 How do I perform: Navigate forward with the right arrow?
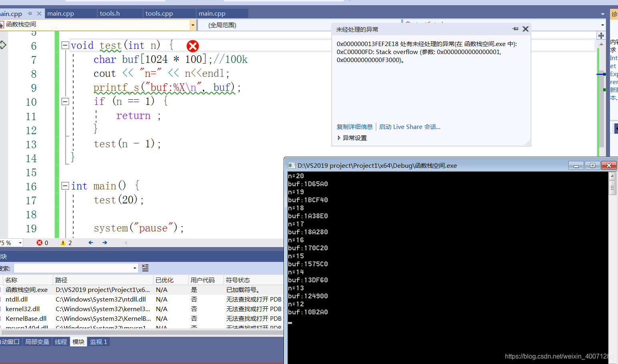(105, 243)
